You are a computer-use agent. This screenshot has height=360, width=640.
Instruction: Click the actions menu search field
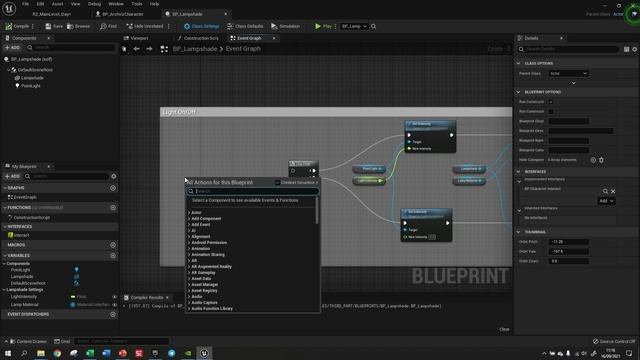253,191
